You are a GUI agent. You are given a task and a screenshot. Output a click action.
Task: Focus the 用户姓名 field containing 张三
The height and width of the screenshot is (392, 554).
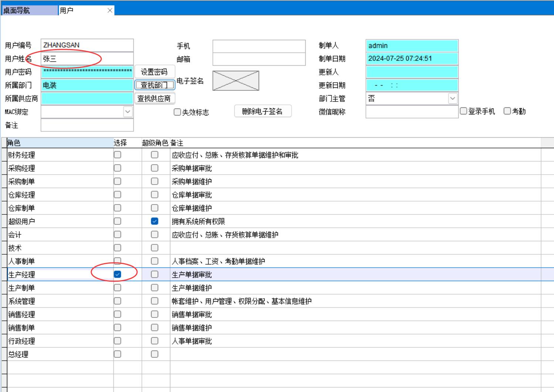coord(87,59)
